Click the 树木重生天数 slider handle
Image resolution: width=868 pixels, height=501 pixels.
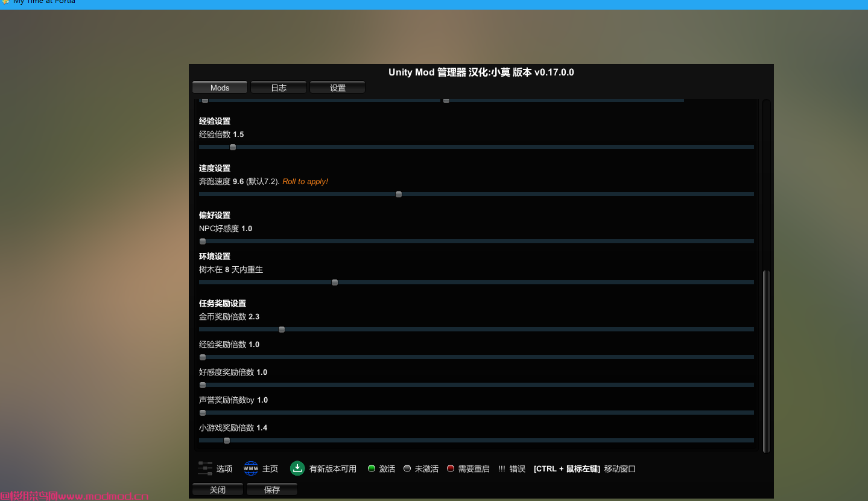click(335, 282)
